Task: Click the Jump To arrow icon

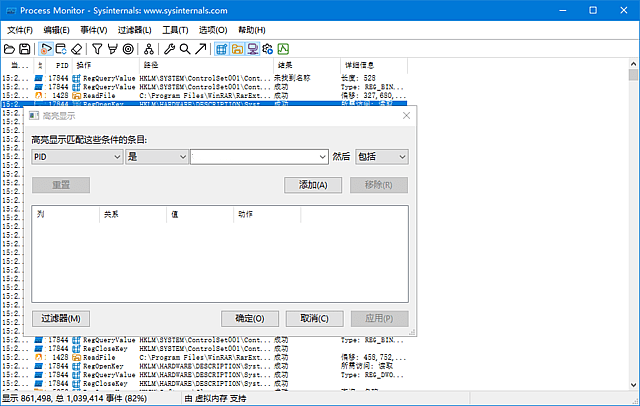Action: pos(200,49)
